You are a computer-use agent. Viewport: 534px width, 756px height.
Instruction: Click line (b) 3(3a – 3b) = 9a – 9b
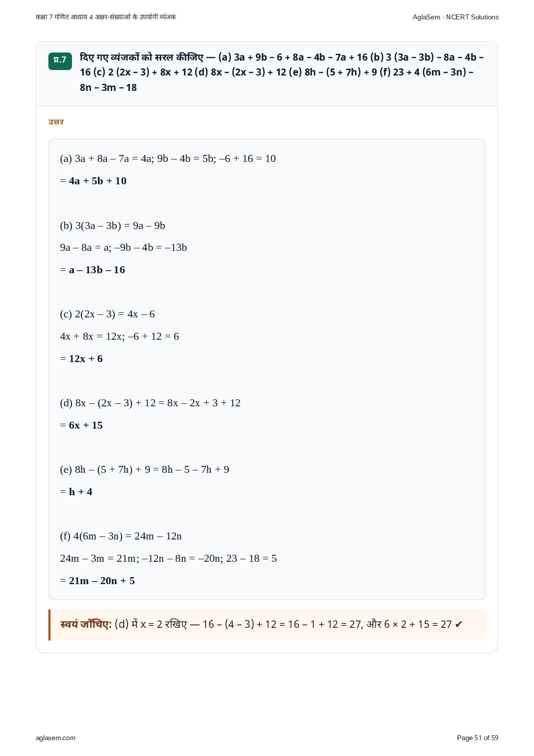113,226
